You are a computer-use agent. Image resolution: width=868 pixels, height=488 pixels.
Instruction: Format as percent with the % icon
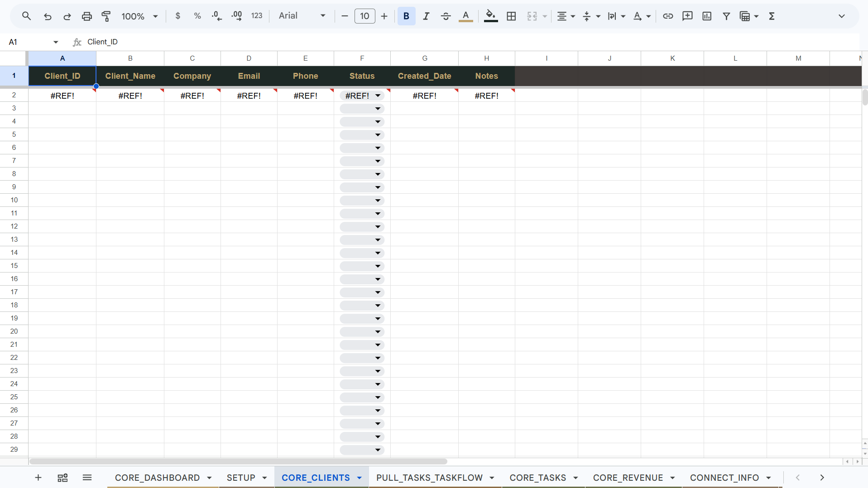coord(197,16)
